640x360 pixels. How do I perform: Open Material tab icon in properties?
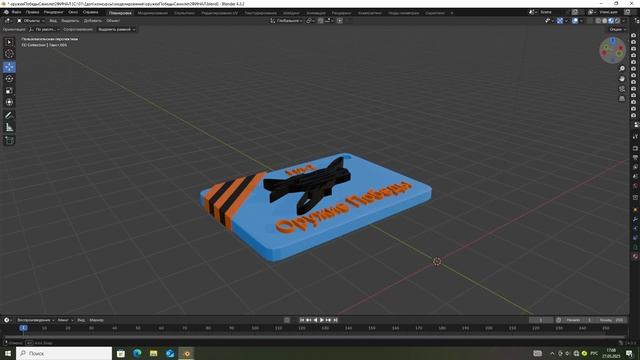(x=635, y=256)
